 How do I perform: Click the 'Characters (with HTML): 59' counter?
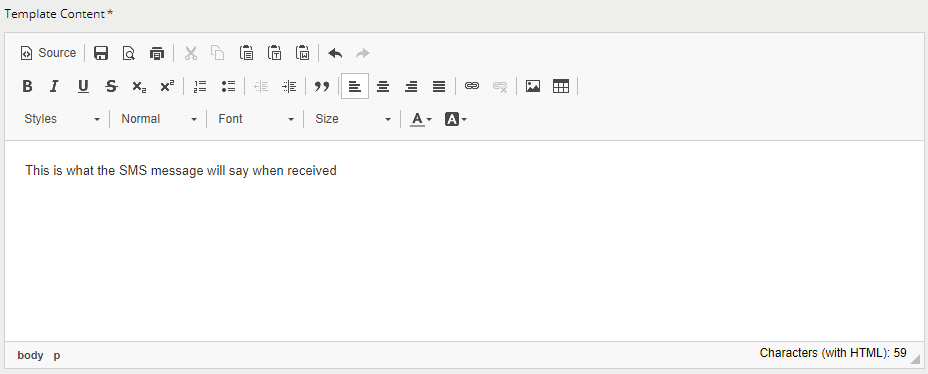click(833, 353)
